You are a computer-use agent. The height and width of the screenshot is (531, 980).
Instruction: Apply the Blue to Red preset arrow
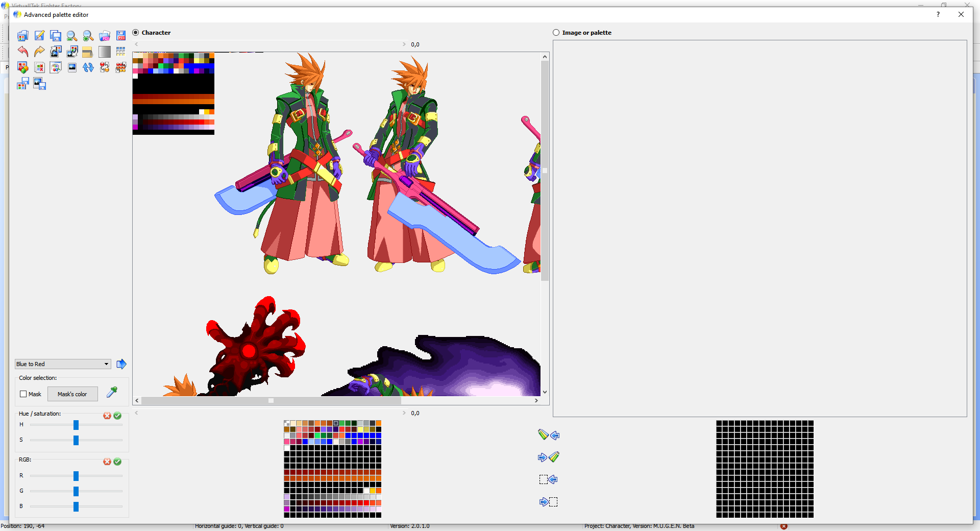[121, 364]
